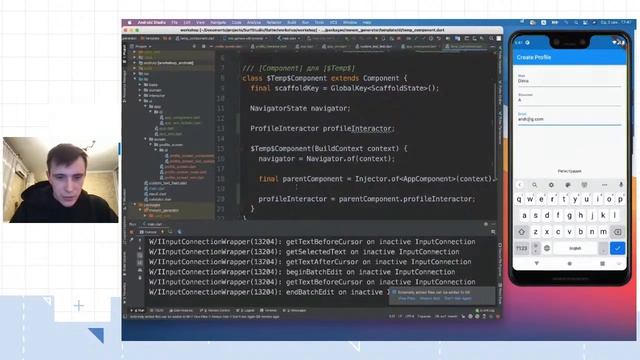Image resolution: width=640 pixels, height=360 pixels.
Task: Tap the m key on phone keyboard
Action: click(603, 232)
